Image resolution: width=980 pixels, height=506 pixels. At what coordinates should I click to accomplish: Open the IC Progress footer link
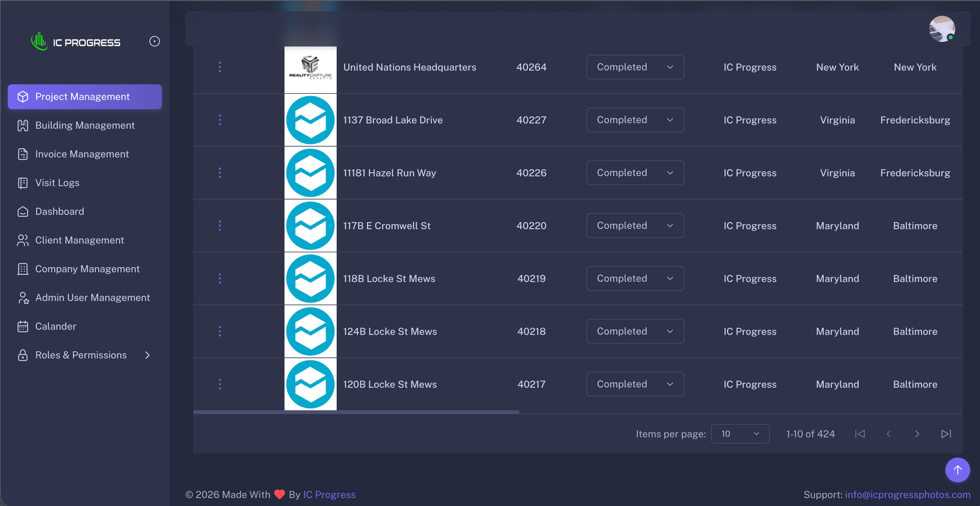coord(329,495)
